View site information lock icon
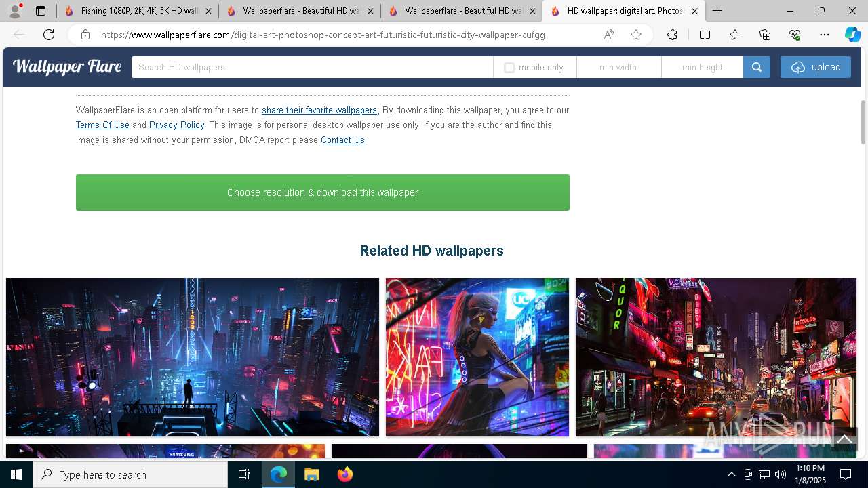 (85, 35)
